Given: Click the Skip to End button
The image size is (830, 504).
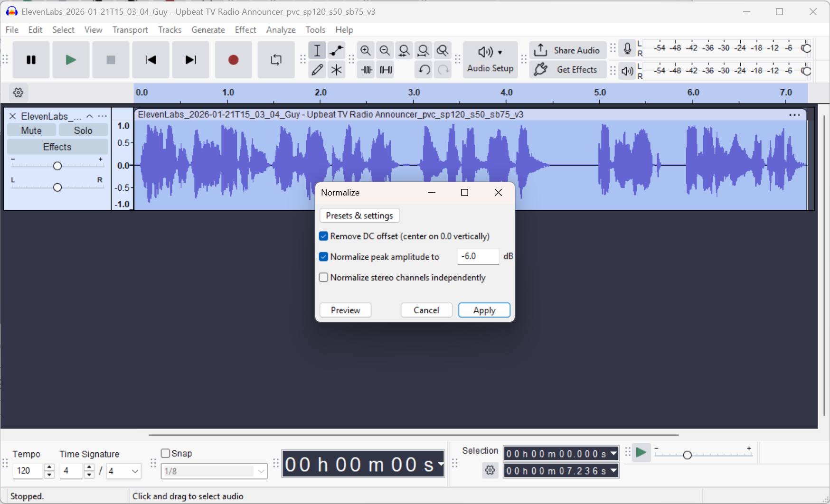Looking at the screenshot, I should (190, 60).
